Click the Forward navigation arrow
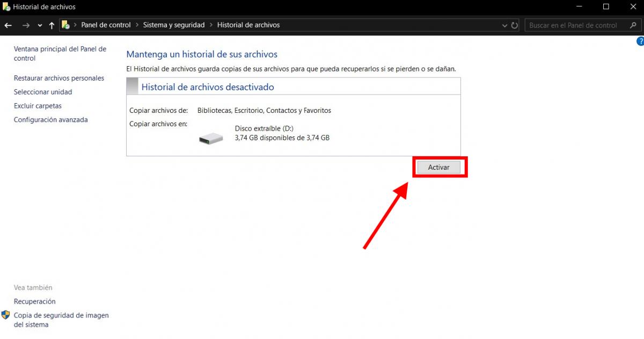Viewport: 644px width, 339px height. click(x=26, y=25)
